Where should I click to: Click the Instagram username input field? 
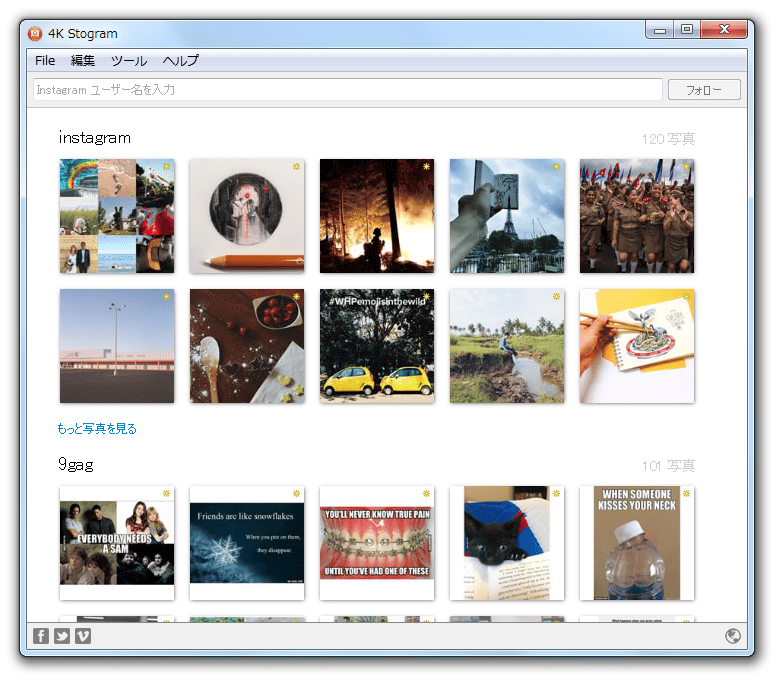[348, 90]
